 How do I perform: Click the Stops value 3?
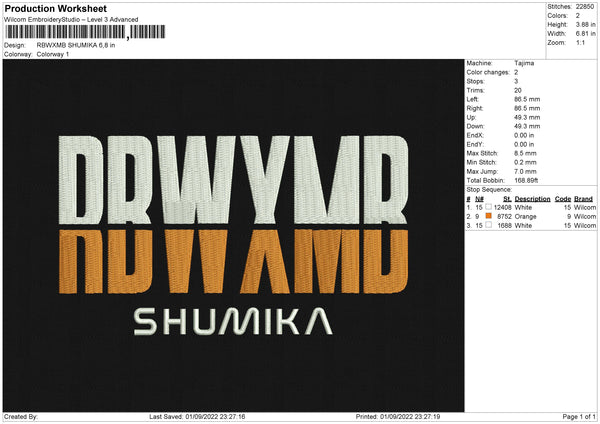coord(516,81)
